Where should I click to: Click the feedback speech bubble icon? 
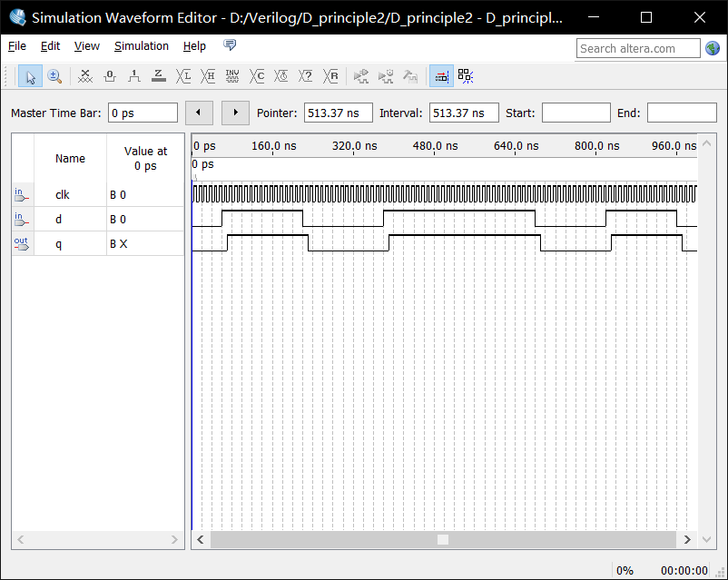pyautogui.click(x=230, y=45)
